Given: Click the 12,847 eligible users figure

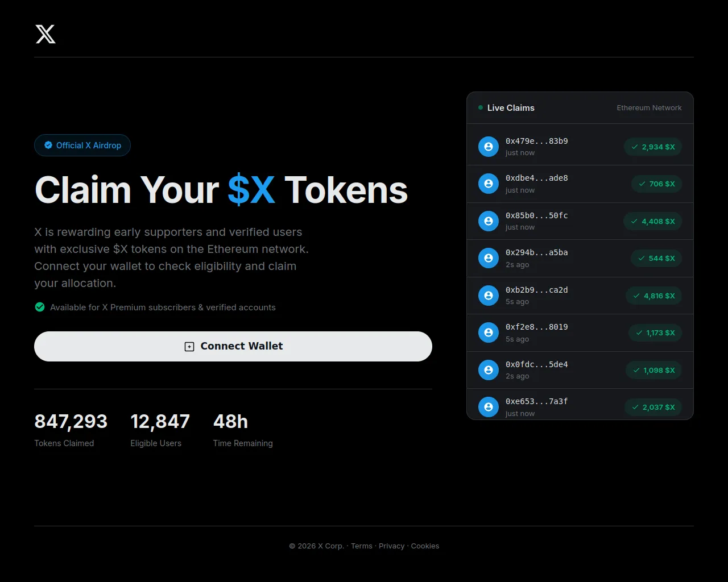Looking at the screenshot, I should tap(160, 422).
